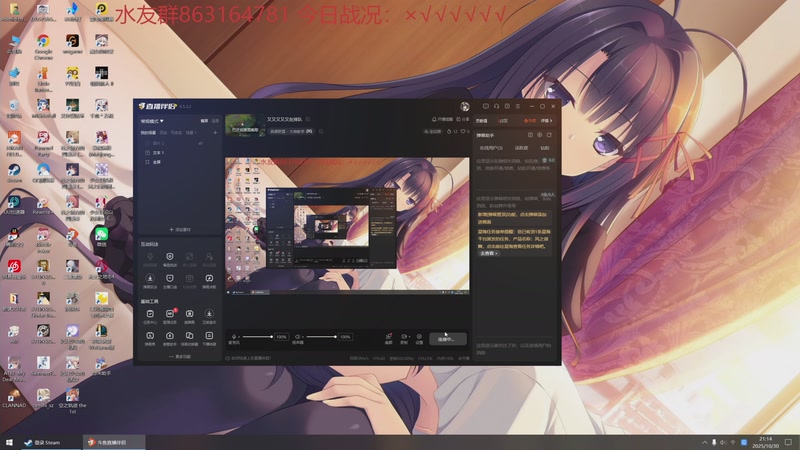Open the Google Chrome desktop shortcut

pos(43,46)
